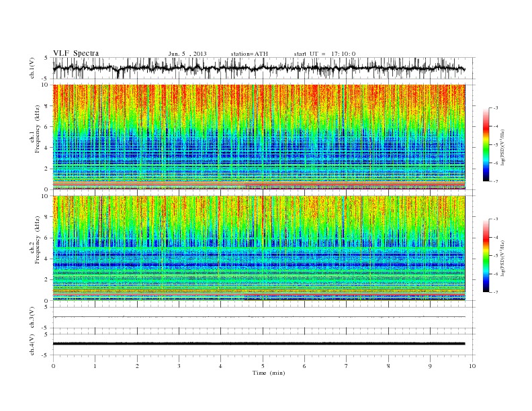The width and height of the screenshot is (532, 411).
Task: Click the "2" time axis tick label
Action: point(138,366)
